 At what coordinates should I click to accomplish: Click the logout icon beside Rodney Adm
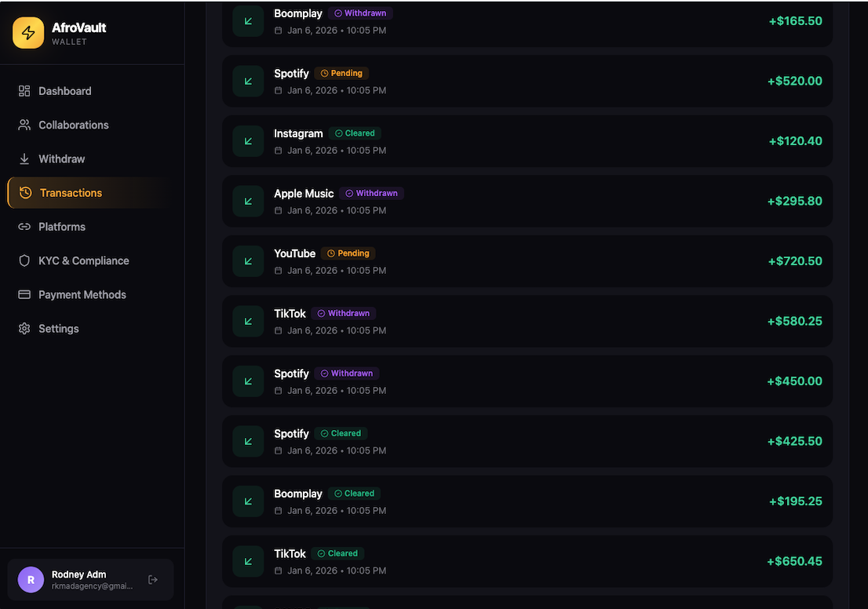pyautogui.click(x=153, y=580)
